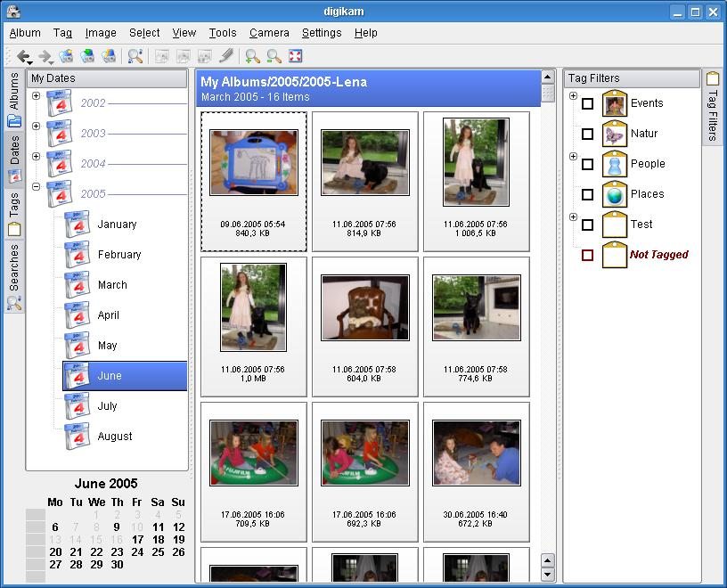Tick the Not Tagged filter checkbox
The width and height of the screenshot is (727, 588).
coord(587,255)
